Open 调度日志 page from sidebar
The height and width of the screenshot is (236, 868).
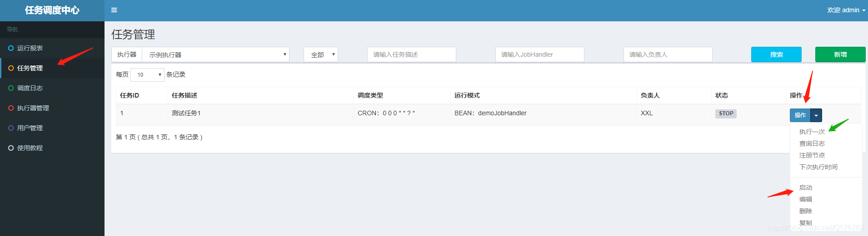coord(52,88)
